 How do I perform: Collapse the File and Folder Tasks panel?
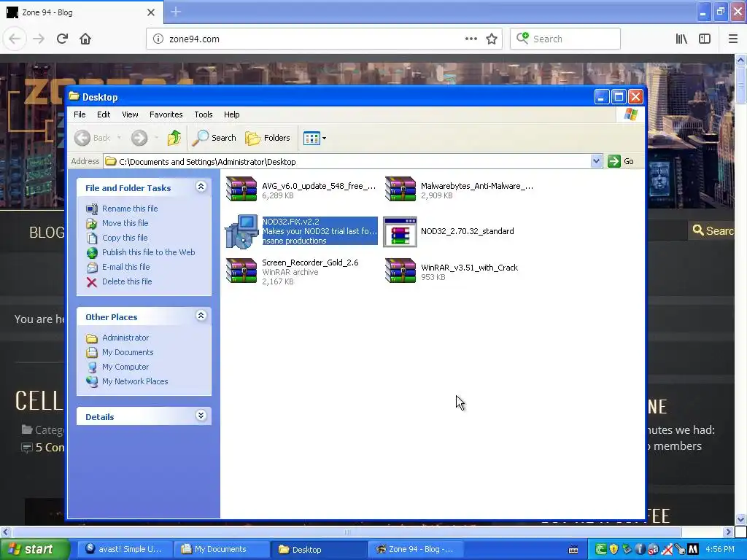201,187
